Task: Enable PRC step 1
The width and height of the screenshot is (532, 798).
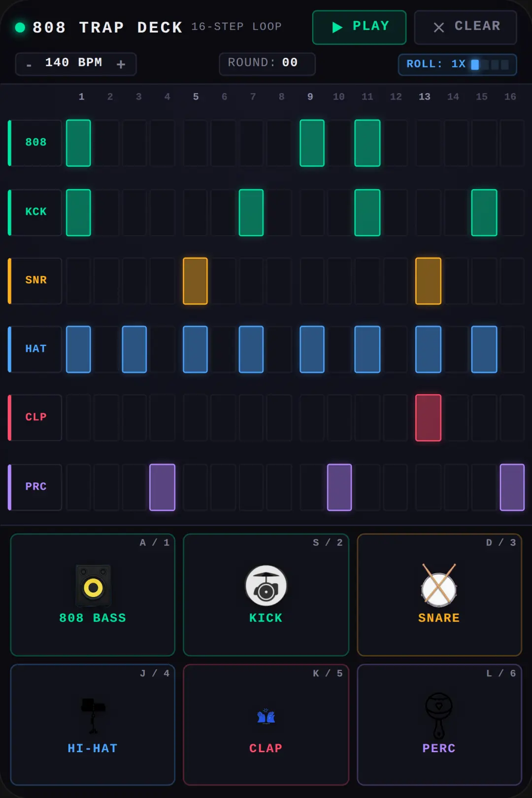Action: tap(78, 487)
